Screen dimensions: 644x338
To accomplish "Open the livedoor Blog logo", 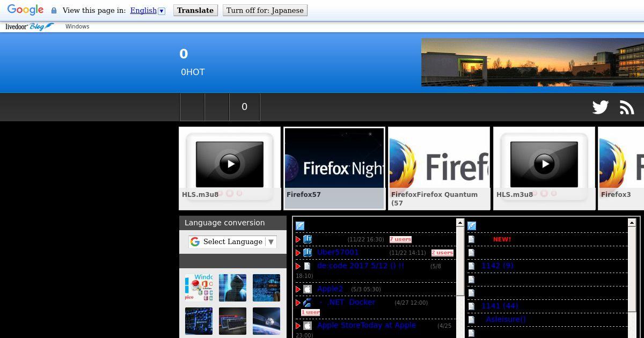I will 30,26.
